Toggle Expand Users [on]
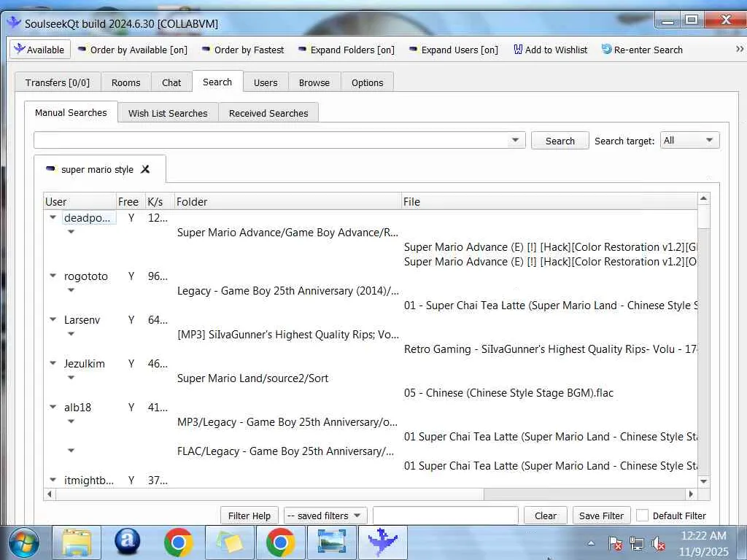The width and height of the screenshot is (747, 560). 454,50
